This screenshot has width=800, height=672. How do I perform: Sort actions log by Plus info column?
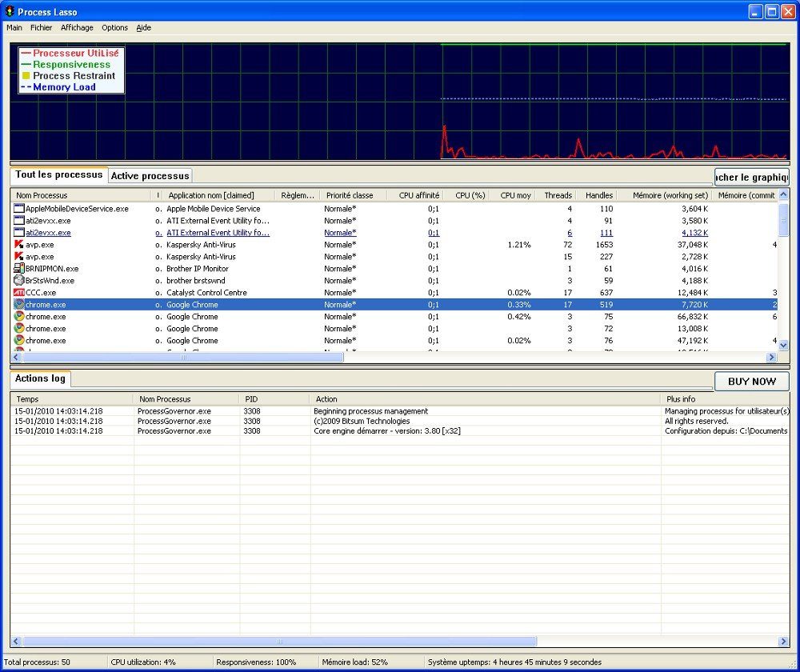(725, 399)
